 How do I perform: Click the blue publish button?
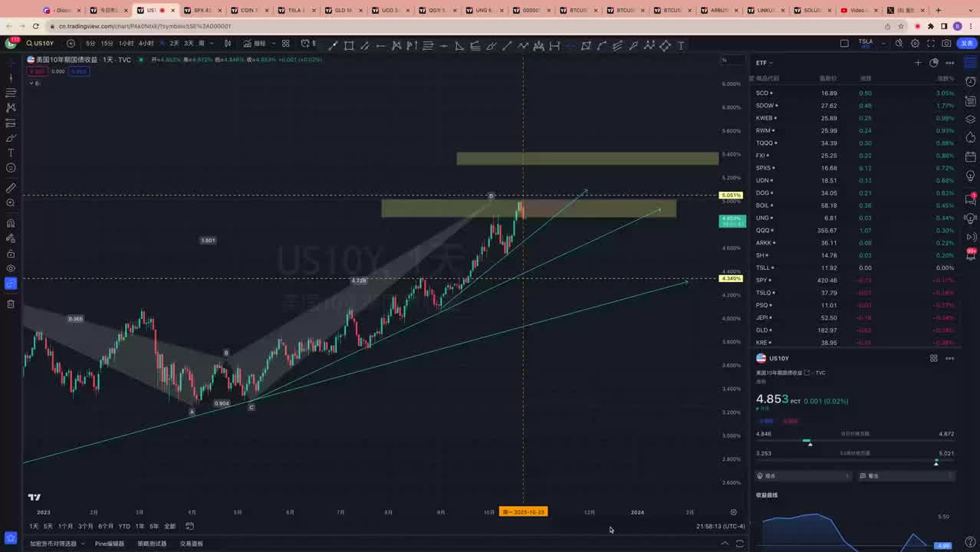click(966, 44)
